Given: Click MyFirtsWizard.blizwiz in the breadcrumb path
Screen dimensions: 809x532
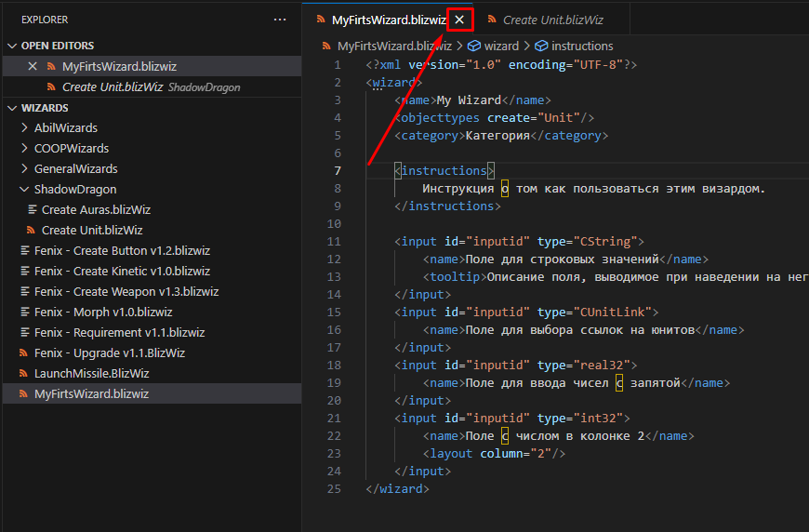Looking at the screenshot, I should click(x=394, y=46).
